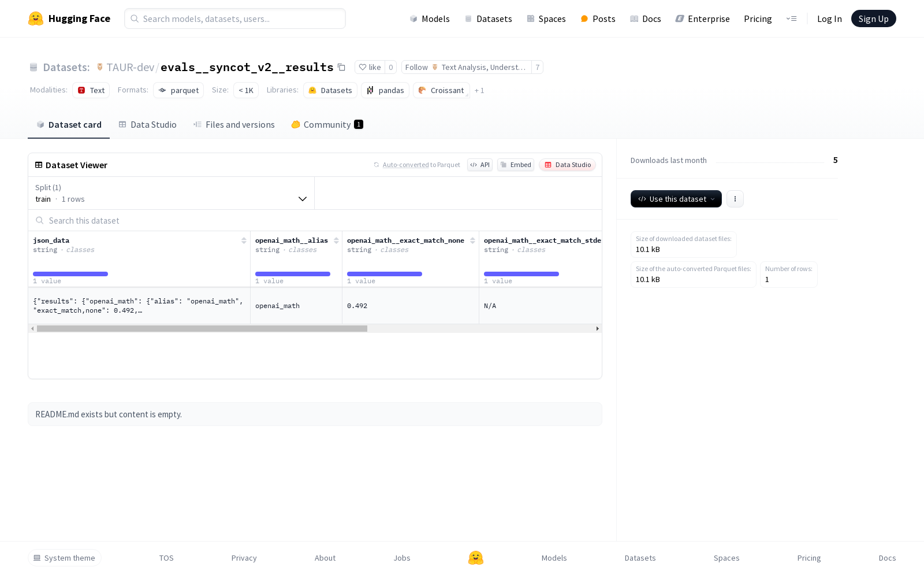Open the Hugging Face logo homepage

[x=69, y=18]
